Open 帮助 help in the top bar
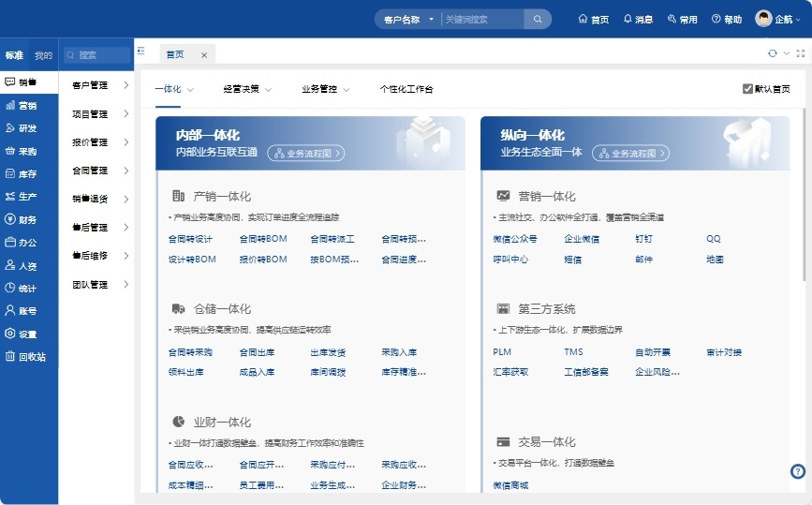Screen dimensions: 812x505 tap(727, 19)
